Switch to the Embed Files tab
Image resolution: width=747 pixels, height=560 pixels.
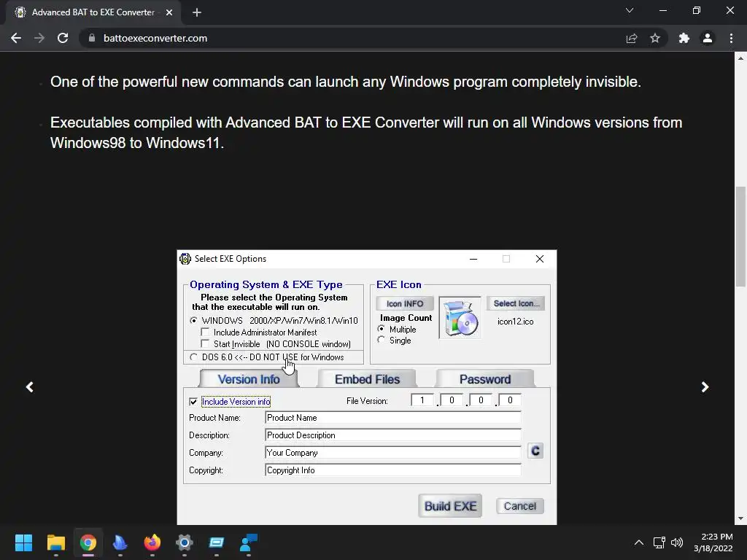pyautogui.click(x=367, y=379)
